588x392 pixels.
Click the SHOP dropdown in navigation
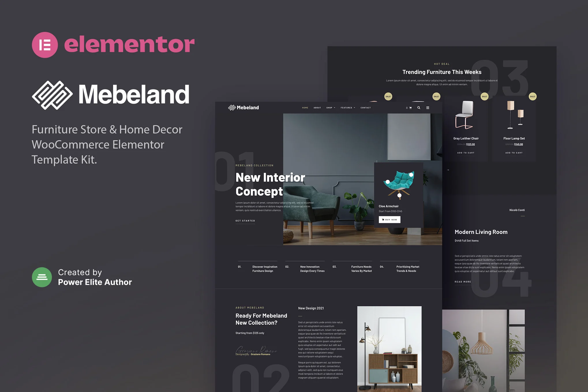point(331,108)
